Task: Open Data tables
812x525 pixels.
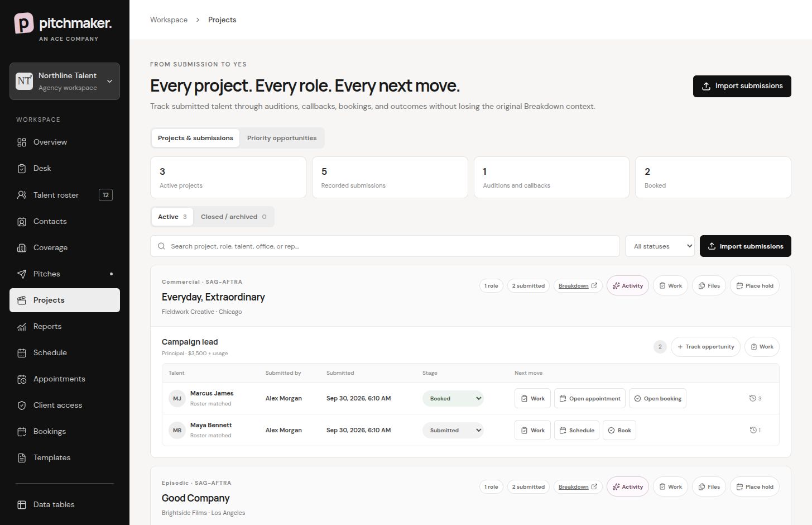Action: pyautogui.click(x=65, y=504)
